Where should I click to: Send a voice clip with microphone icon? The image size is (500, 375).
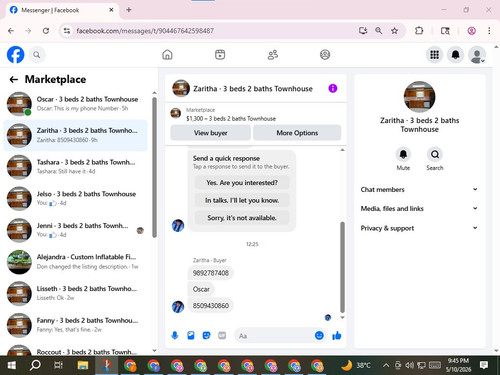175,335
